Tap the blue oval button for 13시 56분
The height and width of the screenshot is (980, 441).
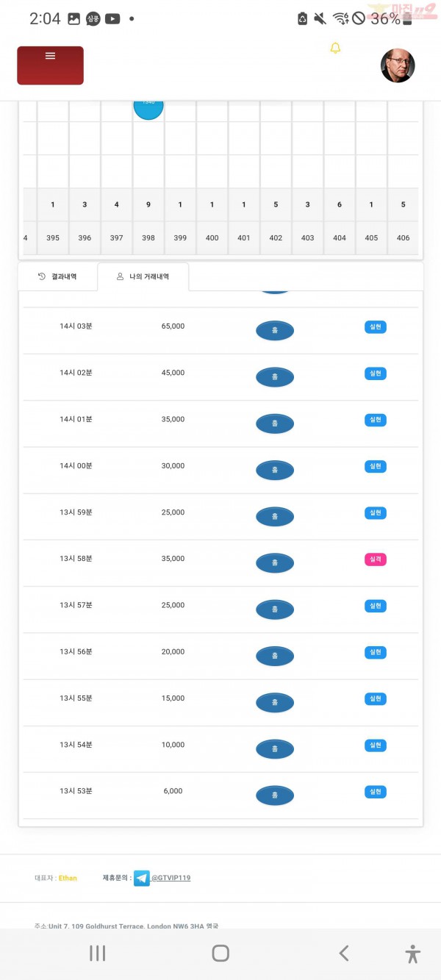tap(275, 656)
